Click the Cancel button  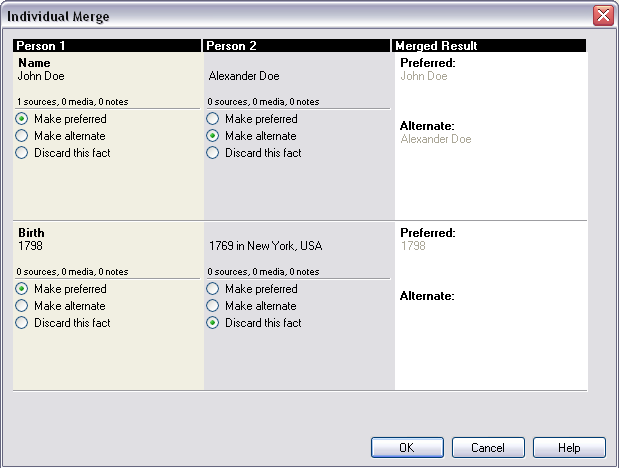488,447
